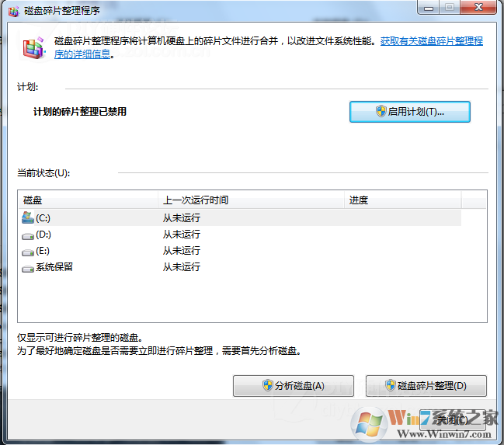Start 磁盘碎片整理(D) button

coord(426,385)
